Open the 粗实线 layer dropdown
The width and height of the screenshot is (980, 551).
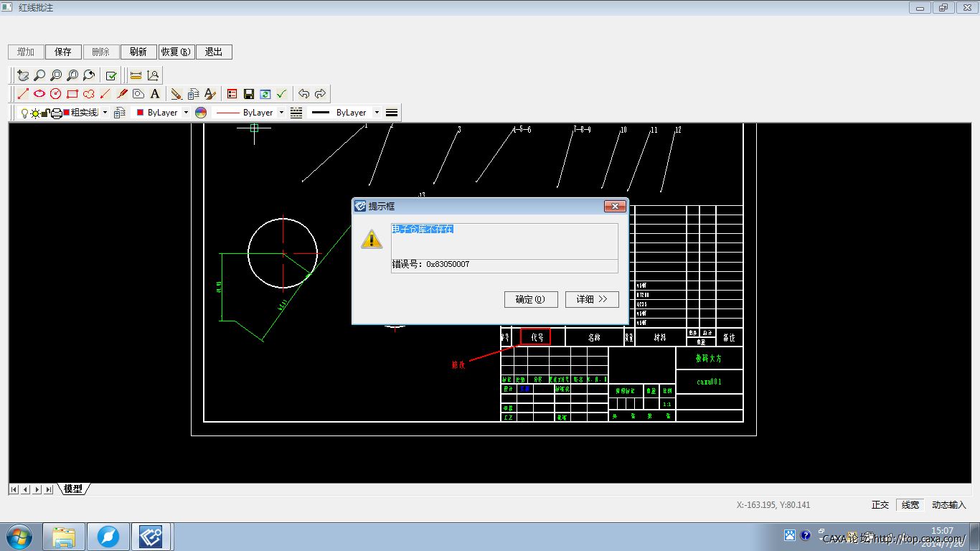pyautogui.click(x=105, y=113)
